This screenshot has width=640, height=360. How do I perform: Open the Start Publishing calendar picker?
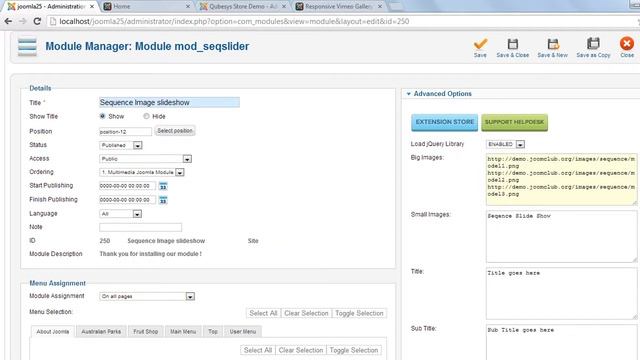(x=163, y=186)
